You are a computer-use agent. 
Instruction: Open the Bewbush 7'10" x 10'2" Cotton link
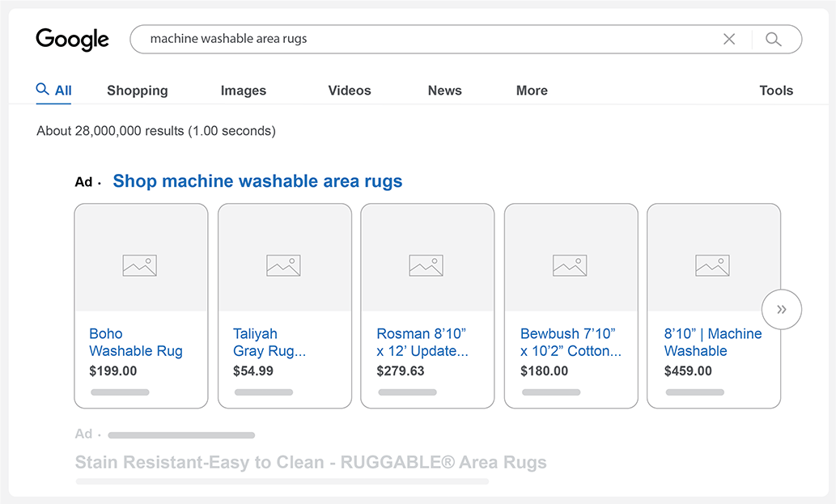(x=571, y=342)
